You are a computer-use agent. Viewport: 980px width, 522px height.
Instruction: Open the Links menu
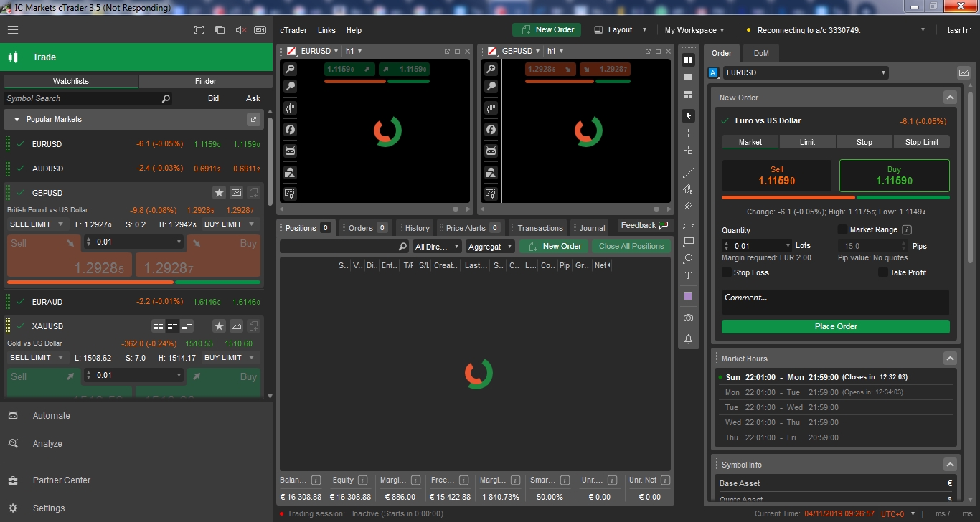coord(326,30)
